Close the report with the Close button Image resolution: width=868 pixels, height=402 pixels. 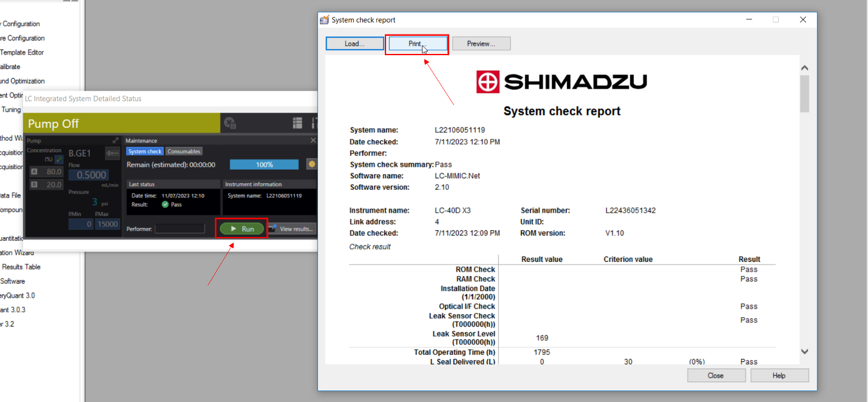click(716, 375)
